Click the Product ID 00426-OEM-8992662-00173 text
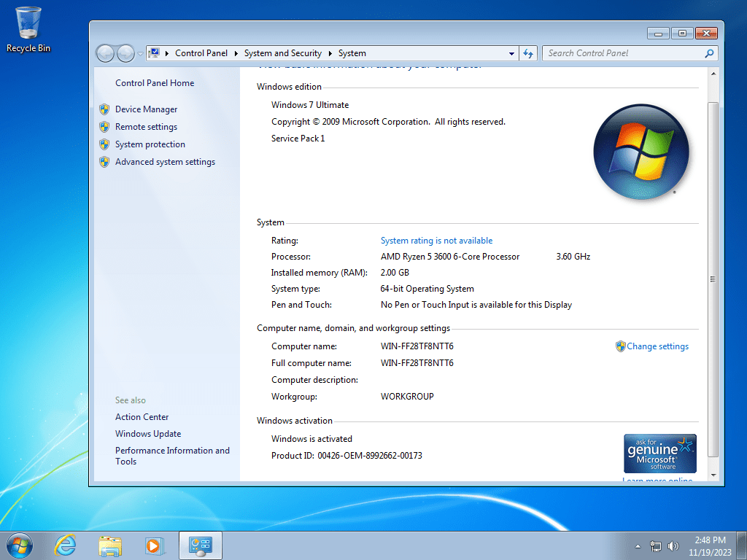Viewport: 747px width, 560px height. (347, 456)
